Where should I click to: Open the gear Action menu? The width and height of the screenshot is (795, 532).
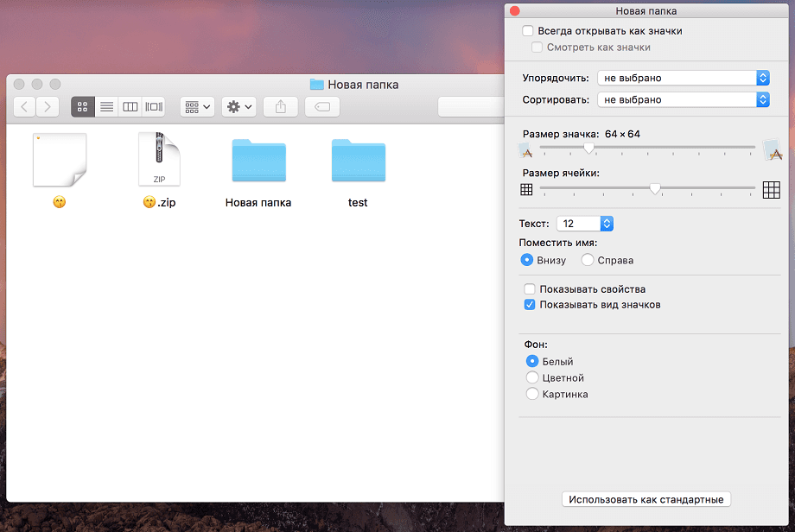pyautogui.click(x=238, y=107)
